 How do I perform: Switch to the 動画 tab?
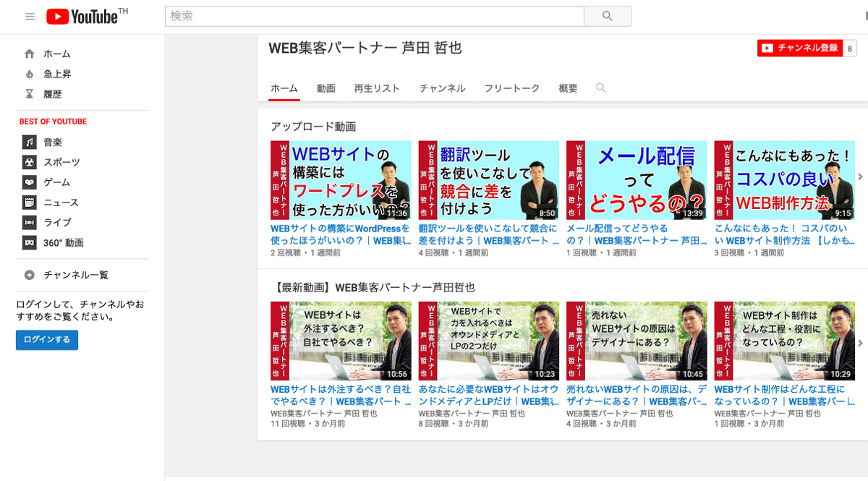pyautogui.click(x=326, y=88)
